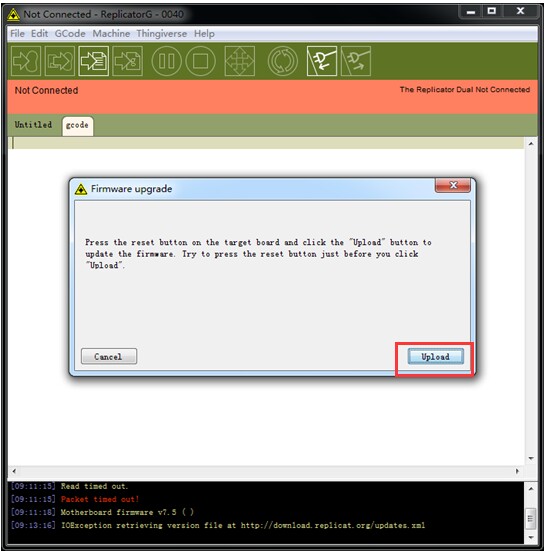The width and height of the screenshot is (544, 553).
Task: Switch to the Untitled tab
Action: 33,124
